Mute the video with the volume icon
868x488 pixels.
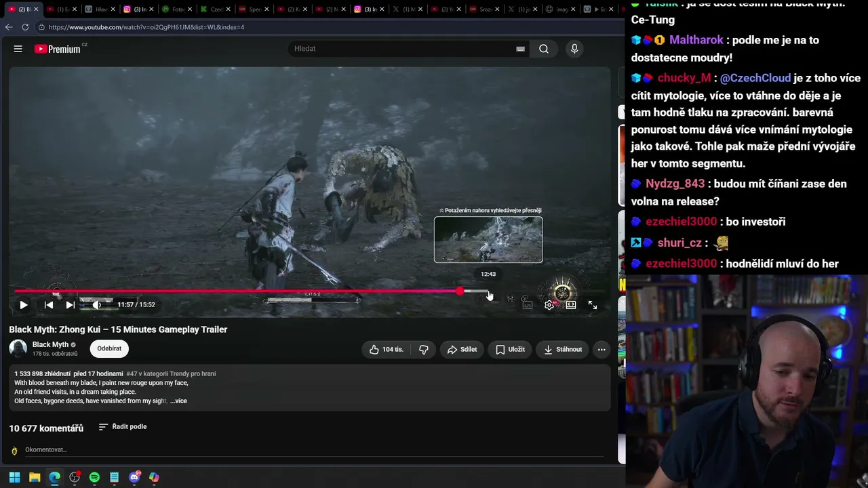(x=97, y=305)
